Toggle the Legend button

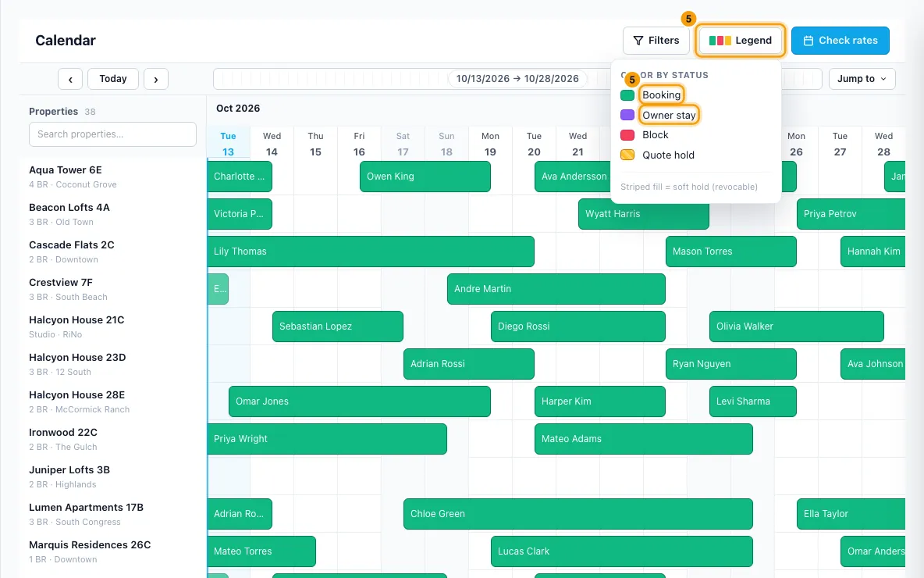(x=740, y=40)
